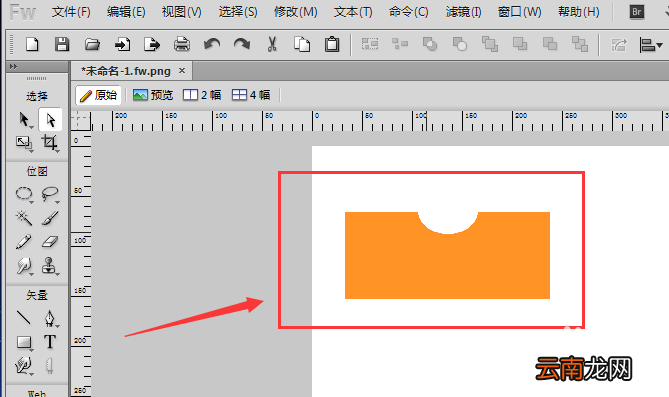Select the Brush tool
The height and width of the screenshot is (397, 669).
(50, 218)
